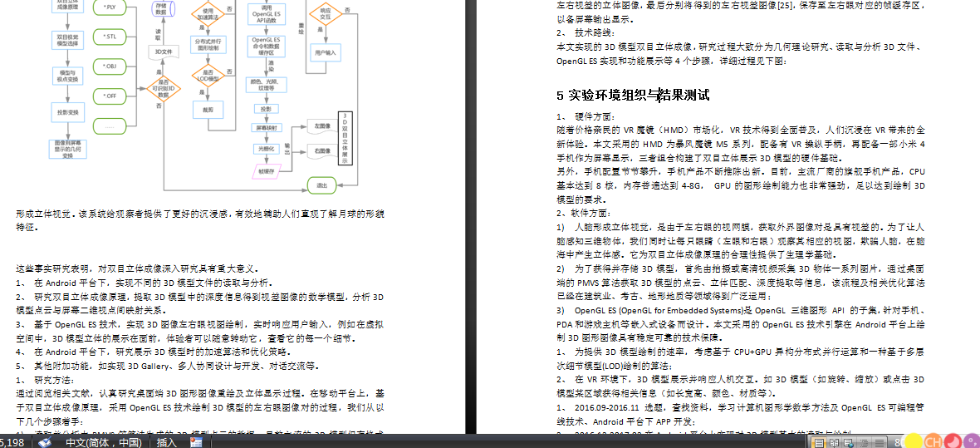
Task: Click the 3D双目立体展示 box in flowchart
Action: click(x=345, y=140)
